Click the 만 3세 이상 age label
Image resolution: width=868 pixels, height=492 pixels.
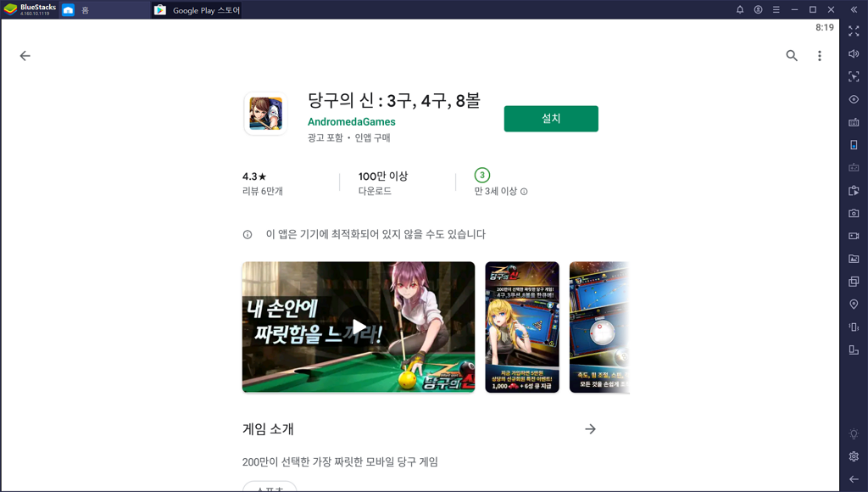[495, 191]
